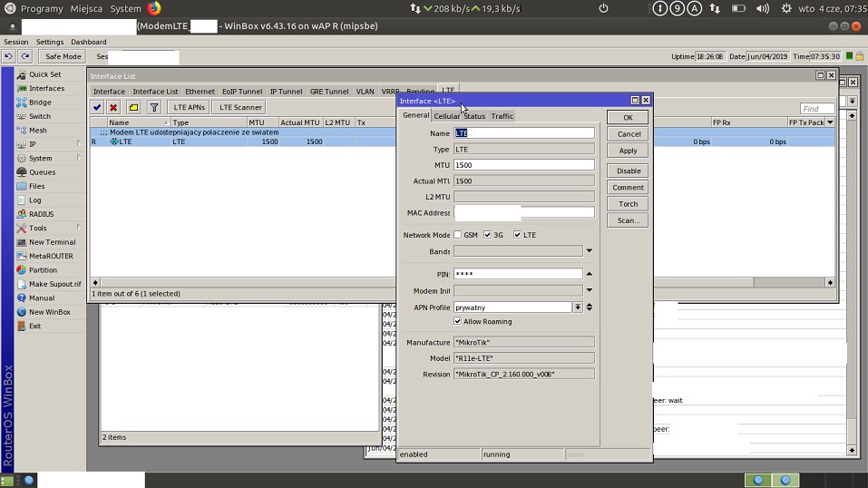Toggle GSM network mode checkbox
This screenshot has width=868, height=488.
pyautogui.click(x=458, y=235)
